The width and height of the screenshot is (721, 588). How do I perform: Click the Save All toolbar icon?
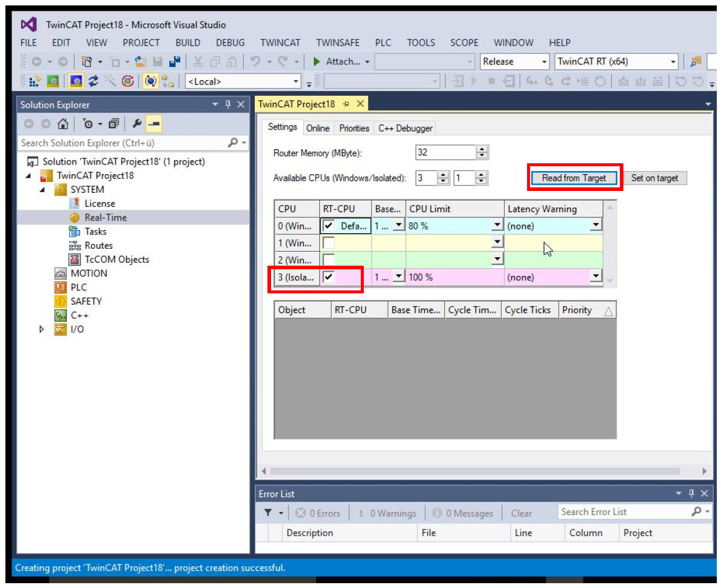175,61
